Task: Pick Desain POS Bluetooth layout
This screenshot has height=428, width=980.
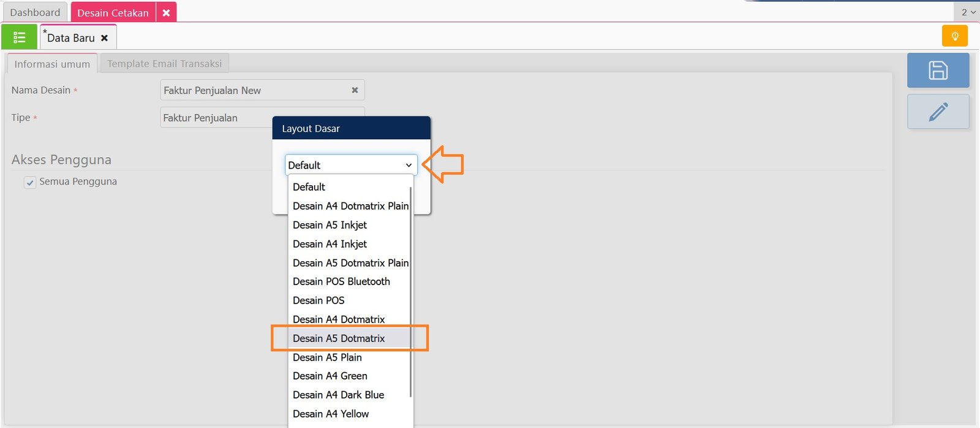Action: coord(341,281)
